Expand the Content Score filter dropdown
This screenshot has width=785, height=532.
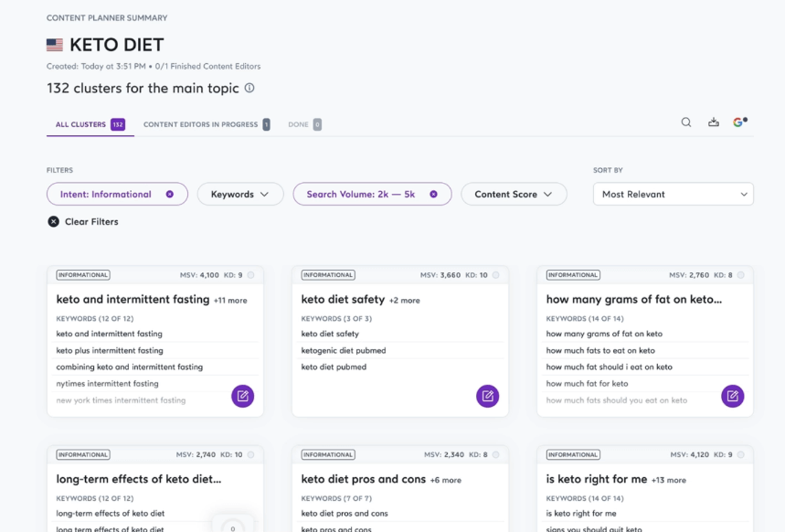tap(514, 195)
